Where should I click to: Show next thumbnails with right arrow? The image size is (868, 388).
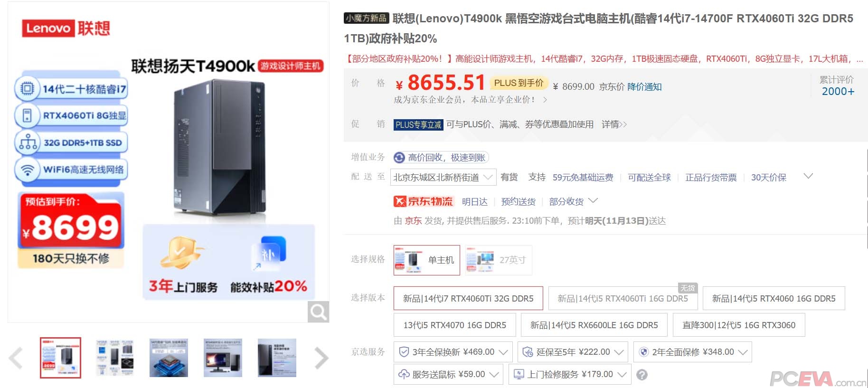(321, 358)
